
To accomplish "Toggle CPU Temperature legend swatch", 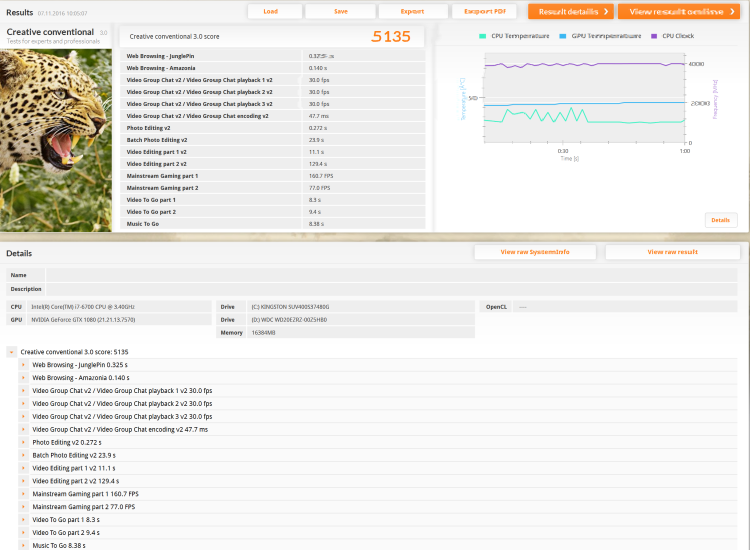I will pyautogui.click(x=483, y=36).
